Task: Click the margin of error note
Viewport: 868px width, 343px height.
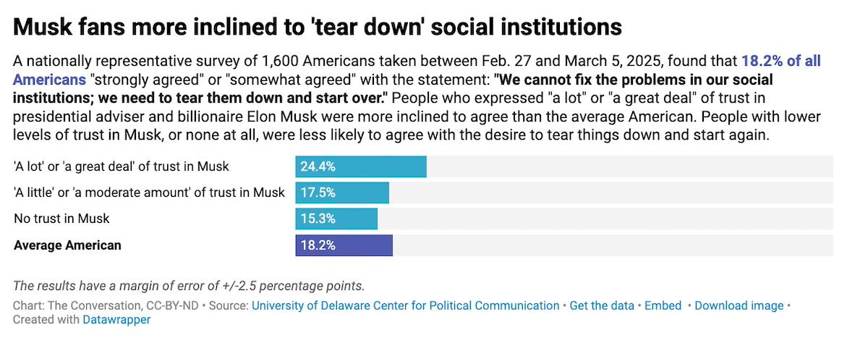Action: click(189, 285)
